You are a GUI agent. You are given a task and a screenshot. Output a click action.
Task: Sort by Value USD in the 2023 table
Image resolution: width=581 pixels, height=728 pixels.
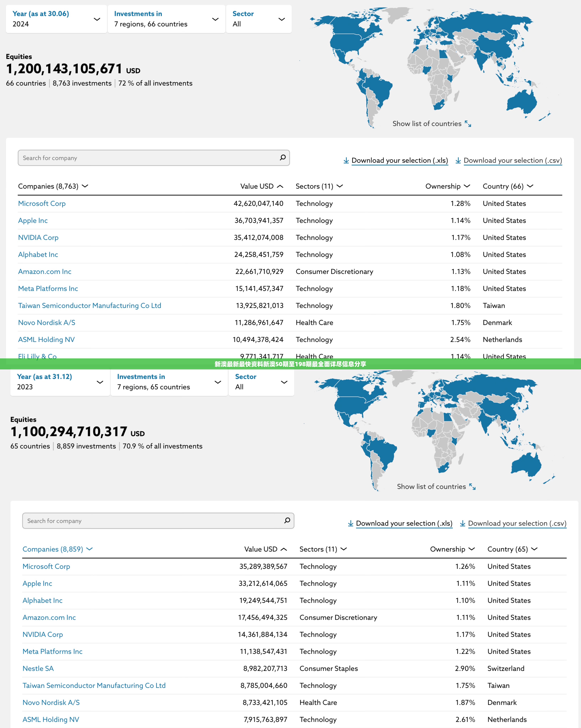tap(266, 549)
